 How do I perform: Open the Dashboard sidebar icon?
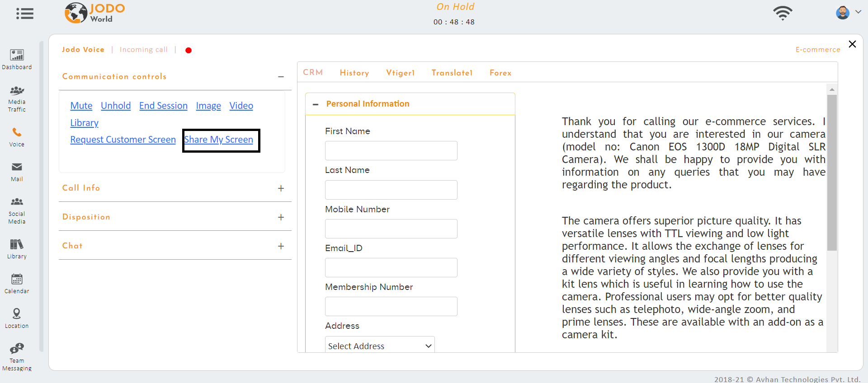click(17, 60)
